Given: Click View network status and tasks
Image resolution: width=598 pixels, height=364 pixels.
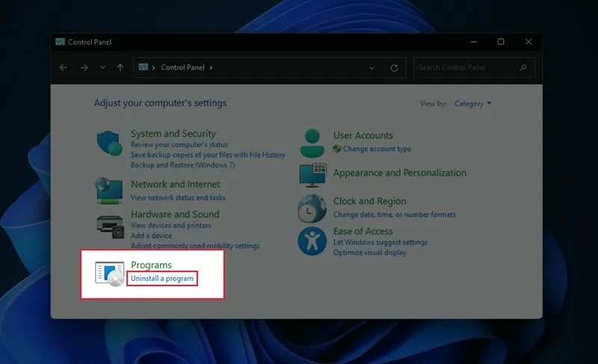Looking at the screenshot, I should (x=178, y=198).
